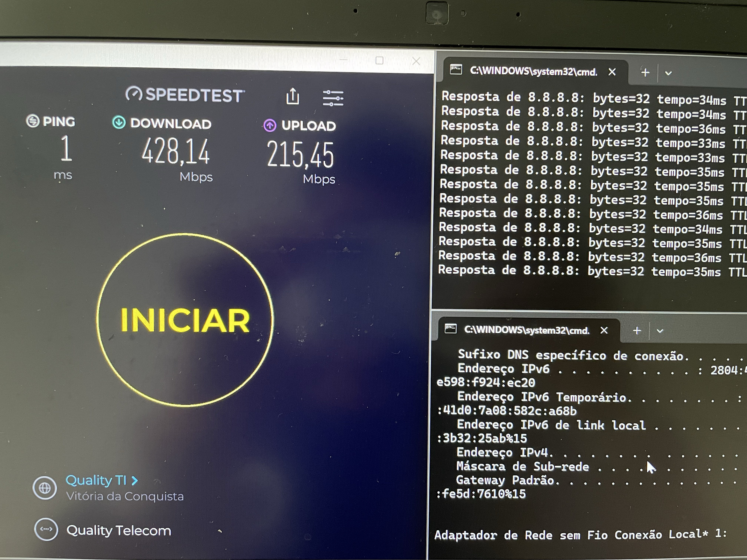Click the globe server icon
This screenshot has height=560, width=747.
45,488
